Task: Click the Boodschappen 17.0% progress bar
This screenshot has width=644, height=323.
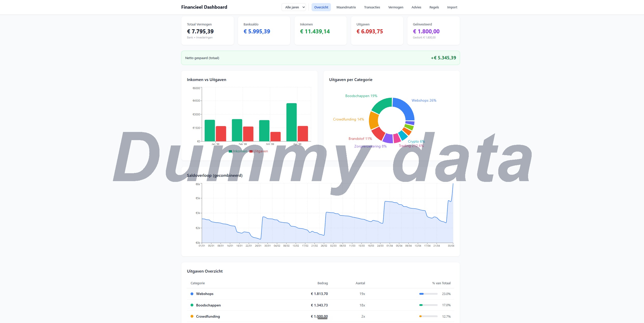Action: coord(428,305)
